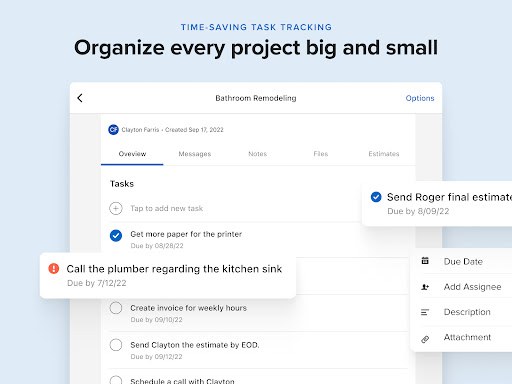Open the Options menu

420,98
